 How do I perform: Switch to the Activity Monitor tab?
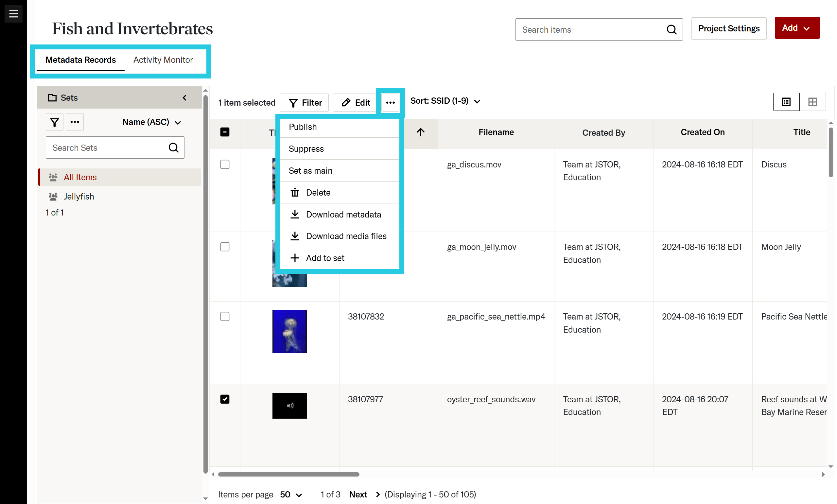(163, 60)
